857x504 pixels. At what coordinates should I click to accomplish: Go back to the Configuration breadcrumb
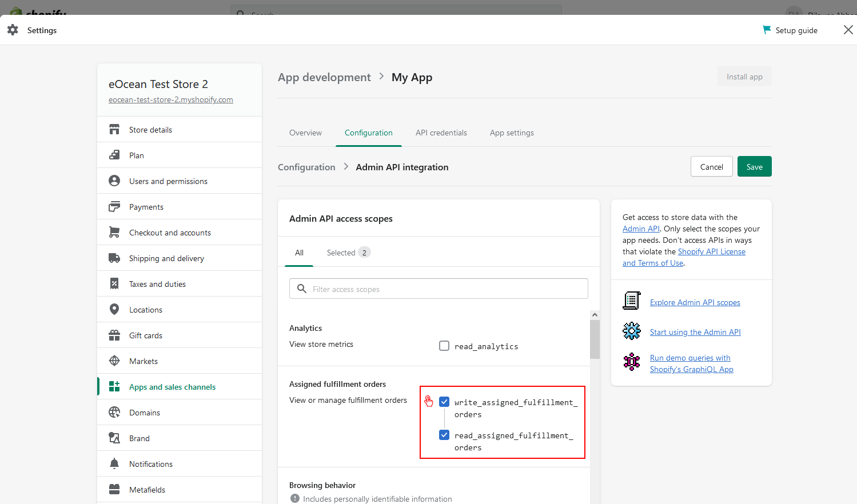point(306,167)
